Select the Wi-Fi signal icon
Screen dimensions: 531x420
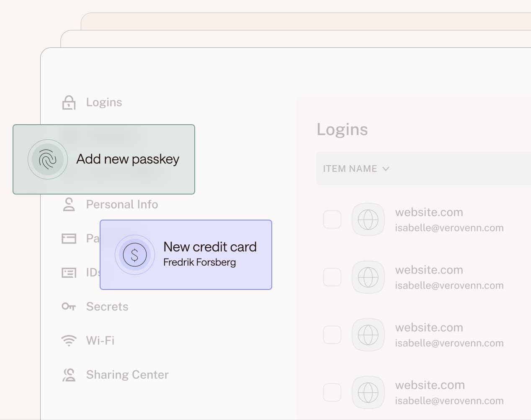69,340
